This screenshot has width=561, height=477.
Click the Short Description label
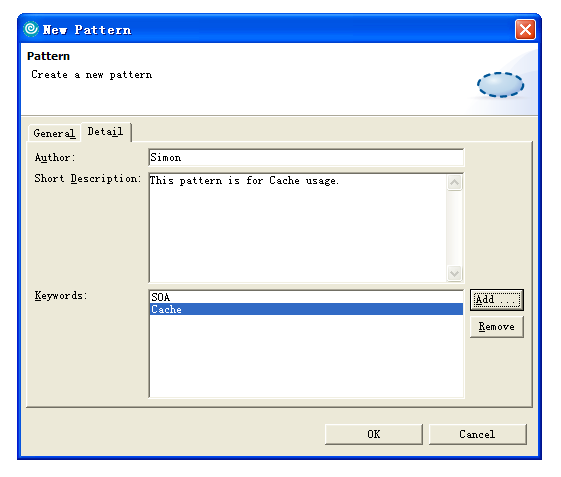(88, 179)
